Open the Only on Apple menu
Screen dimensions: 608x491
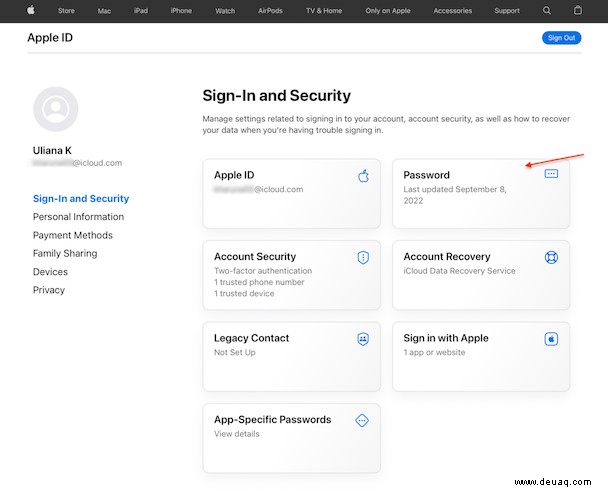click(388, 11)
